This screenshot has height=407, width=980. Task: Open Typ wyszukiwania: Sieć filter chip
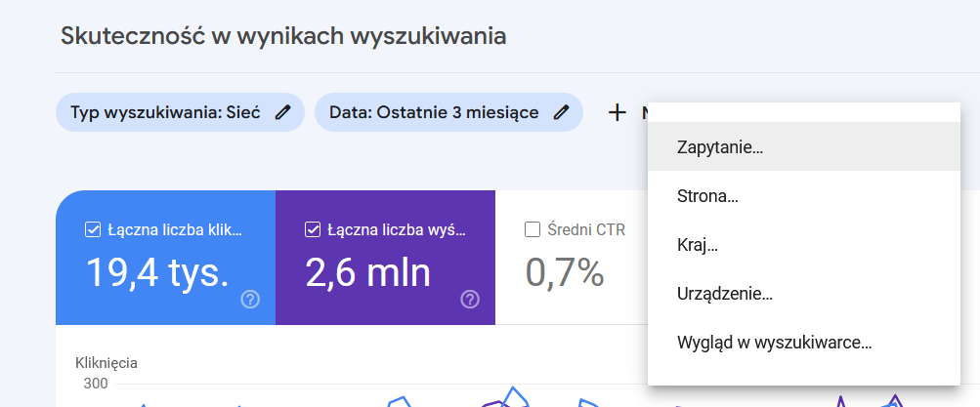pos(180,112)
